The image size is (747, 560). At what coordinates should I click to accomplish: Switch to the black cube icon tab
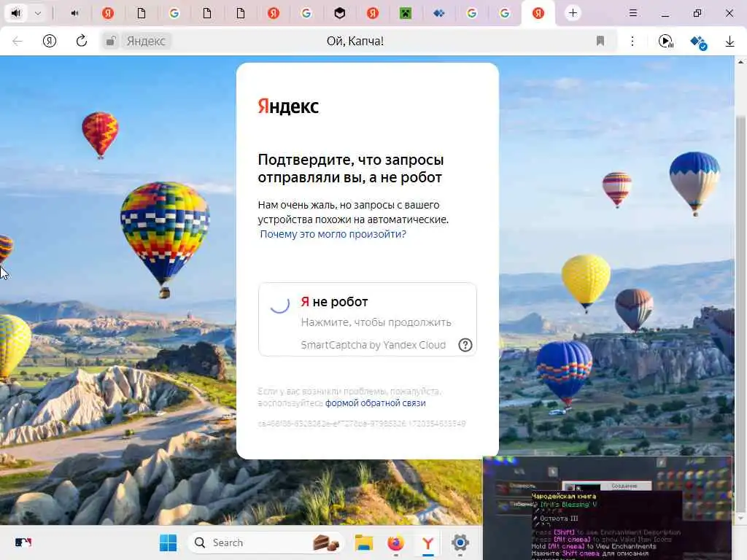click(339, 13)
